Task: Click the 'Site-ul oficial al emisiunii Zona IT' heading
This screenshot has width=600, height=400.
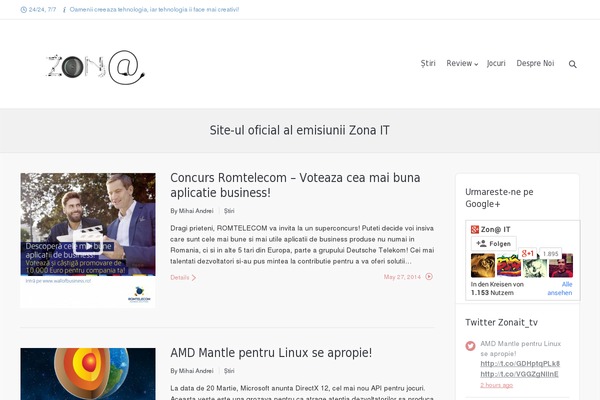Action: tap(300, 131)
